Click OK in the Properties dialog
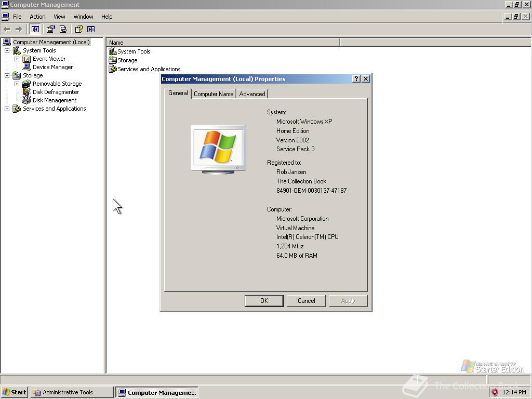The height and width of the screenshot is (399, 532). [x=264, y=301]
